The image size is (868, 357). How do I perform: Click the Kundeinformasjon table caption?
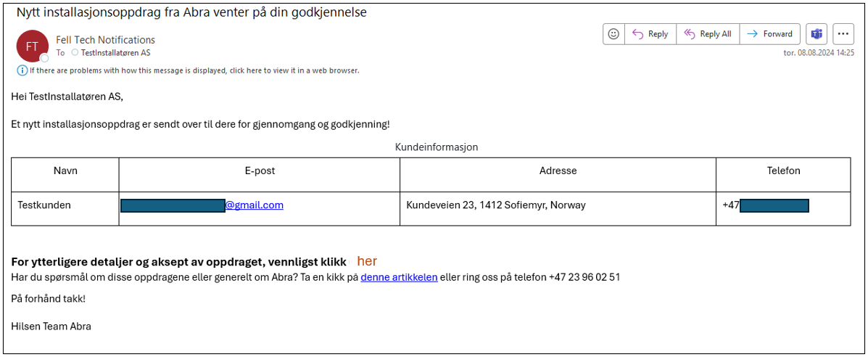click(x=437, y=147)
